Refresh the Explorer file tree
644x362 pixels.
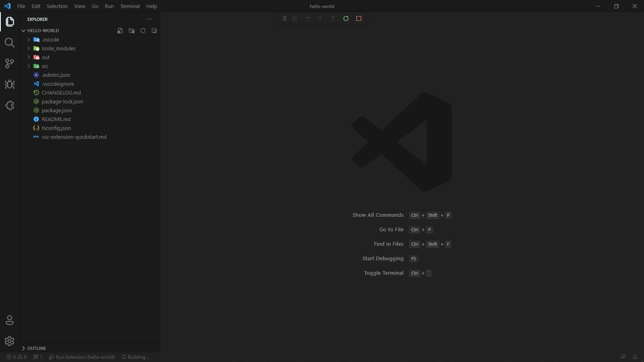[143, 31]
